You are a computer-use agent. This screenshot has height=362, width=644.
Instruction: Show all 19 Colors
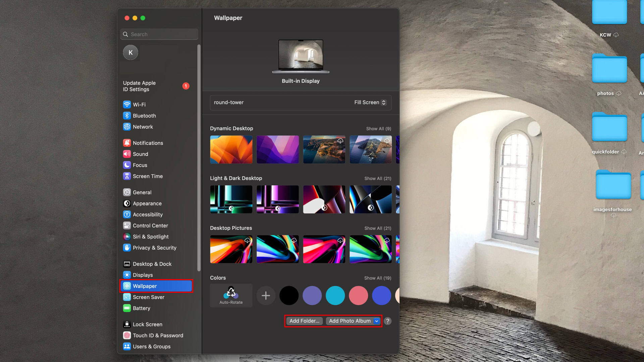[x=378, y=278]
